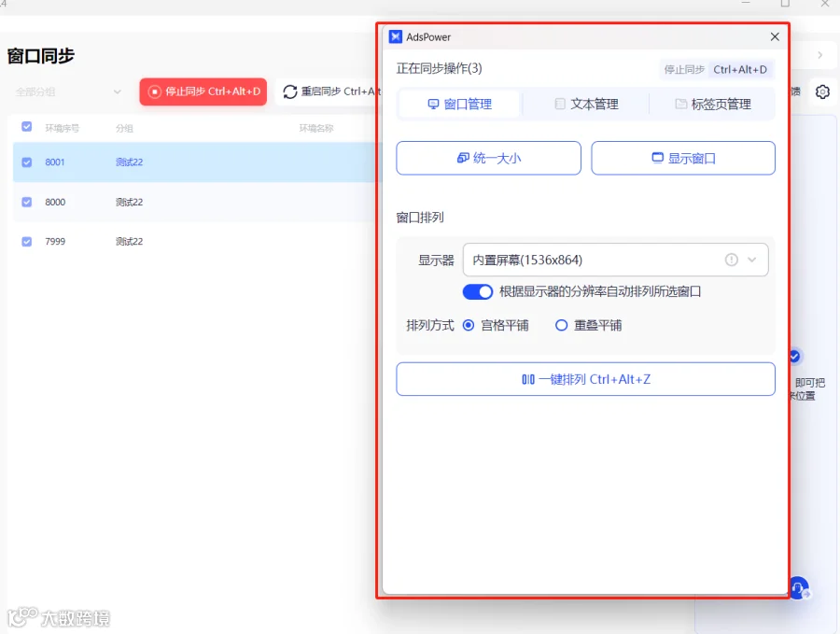Click the 统一大小 button
Image resolution: width=840 pixels, height=634 pixels.
(488, 158)
